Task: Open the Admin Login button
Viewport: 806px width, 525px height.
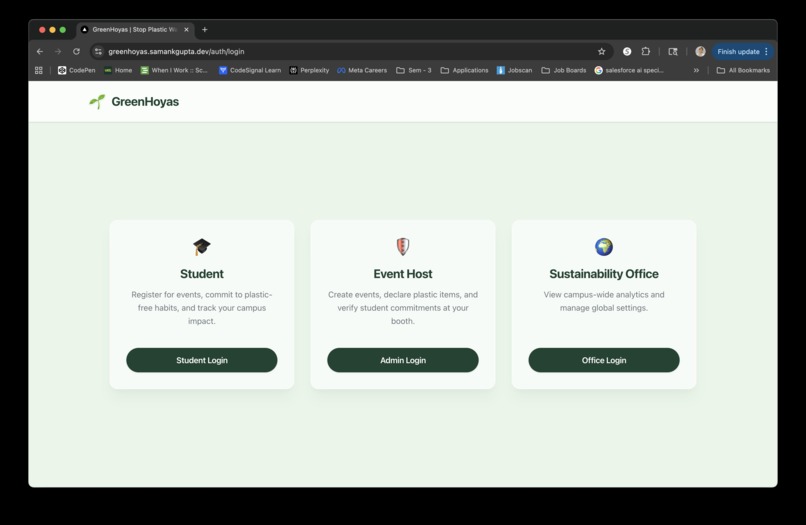Action: pos(402,360)
